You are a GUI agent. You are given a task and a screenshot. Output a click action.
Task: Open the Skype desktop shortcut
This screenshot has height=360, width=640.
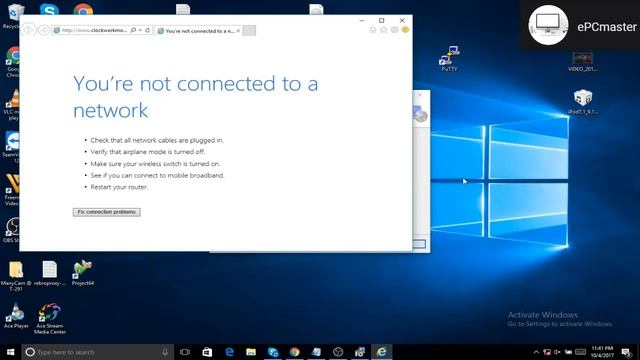49,10
